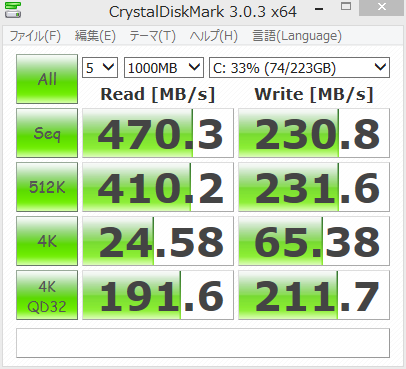Image resolution: width=406 pixels, height=369 pixels.
Task: Minimize the CrystalDiskMark window
Action: (x=319, y=8)
